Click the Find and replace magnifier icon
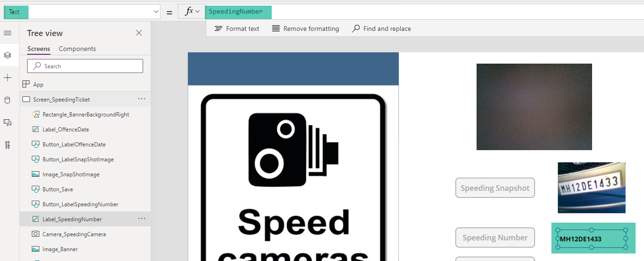 [x=356, y=29]
